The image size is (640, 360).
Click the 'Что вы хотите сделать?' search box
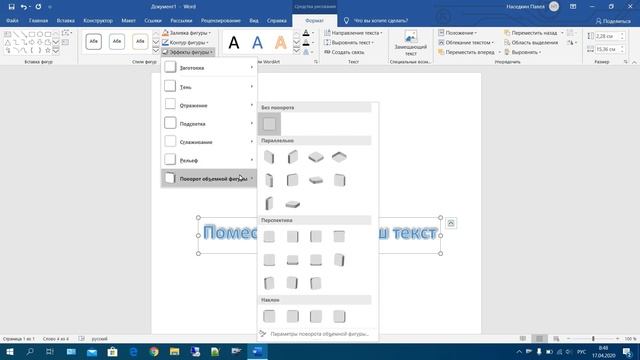click(380, 20)
